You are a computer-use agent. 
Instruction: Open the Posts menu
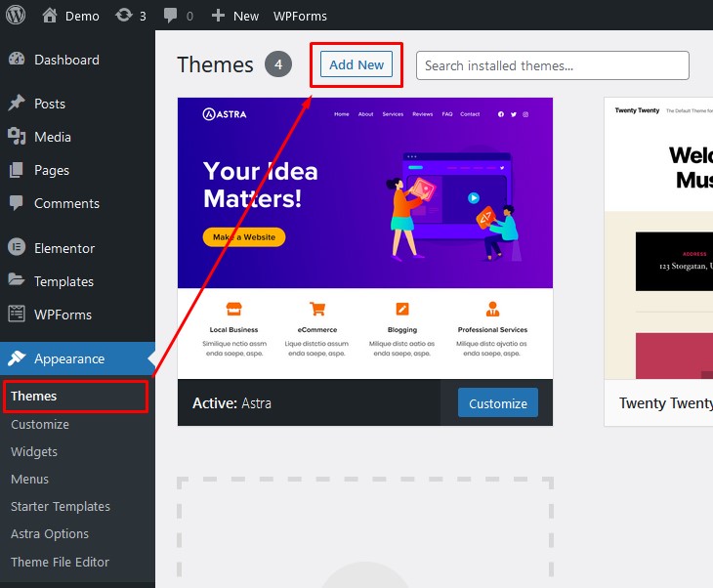pos(77,104)
